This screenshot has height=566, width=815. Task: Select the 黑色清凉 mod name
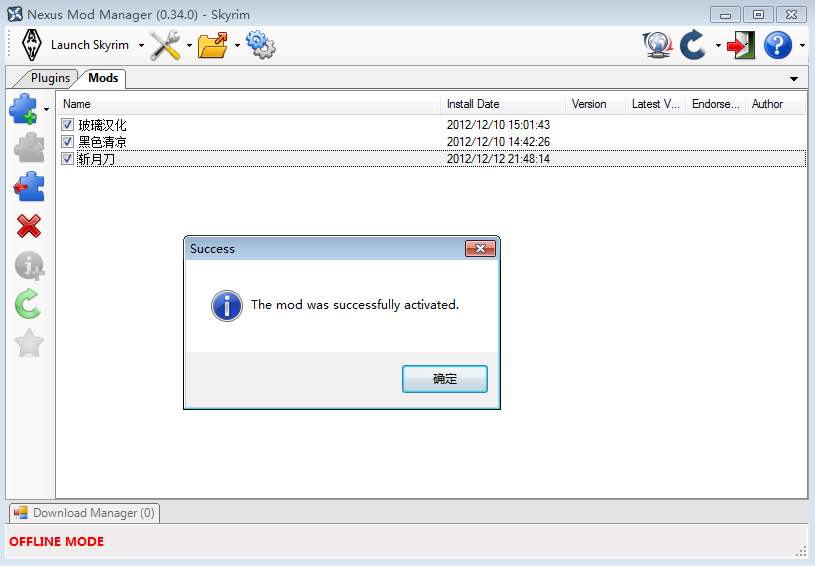[102, 142]
